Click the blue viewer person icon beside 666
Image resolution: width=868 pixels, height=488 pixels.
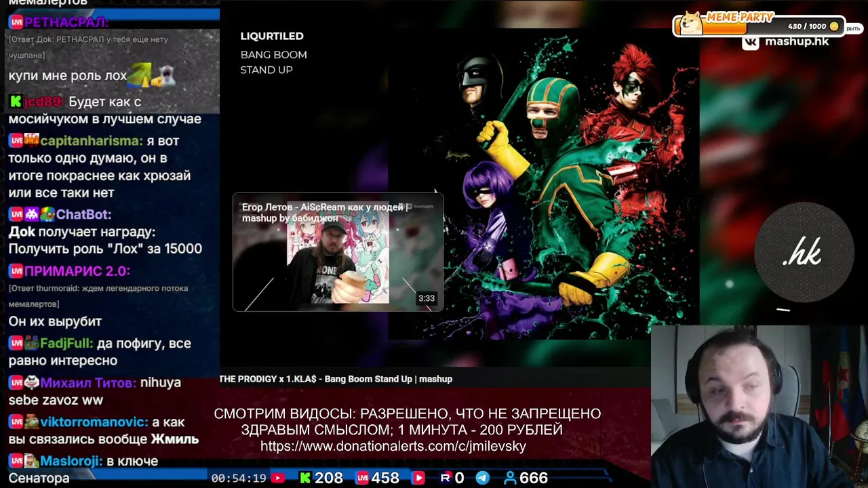[510, 478]
